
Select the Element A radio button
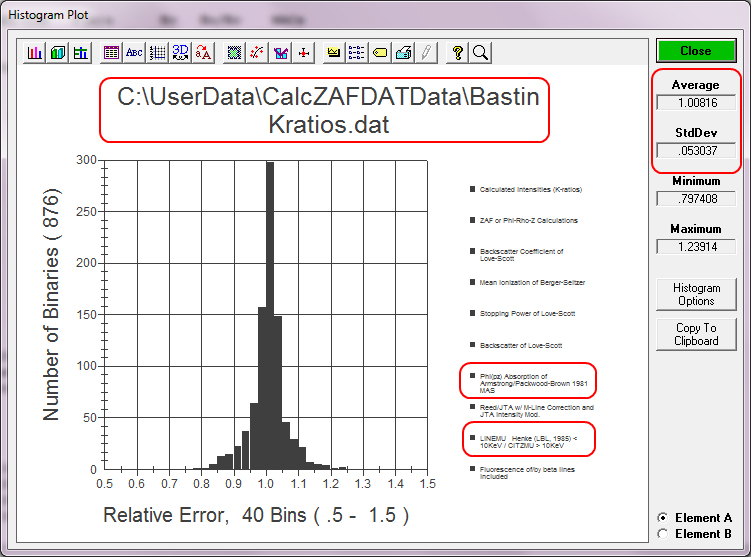click(x=662, y=518)
